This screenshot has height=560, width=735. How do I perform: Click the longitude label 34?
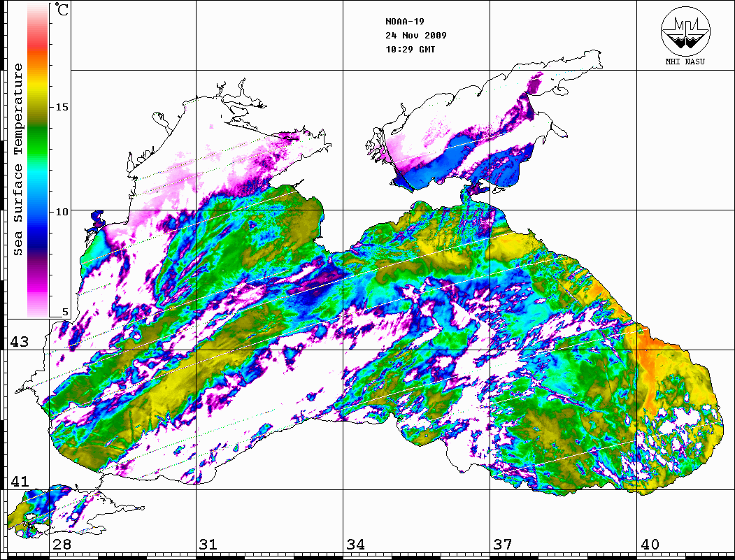pyautogui.click(x=355, y=545)
